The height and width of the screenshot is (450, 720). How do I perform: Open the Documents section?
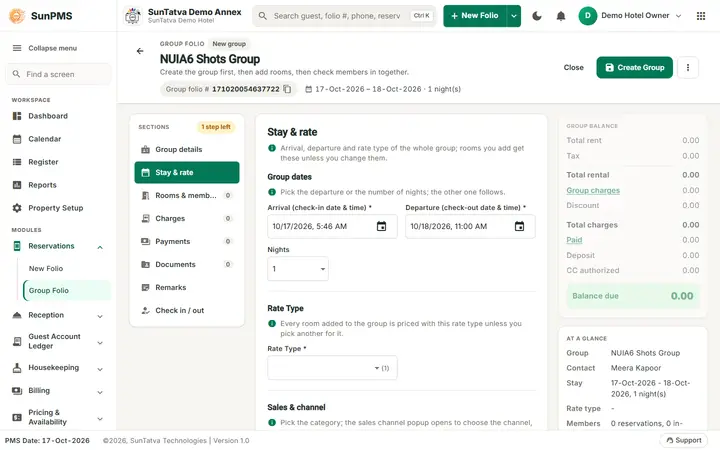pos(187,264)
